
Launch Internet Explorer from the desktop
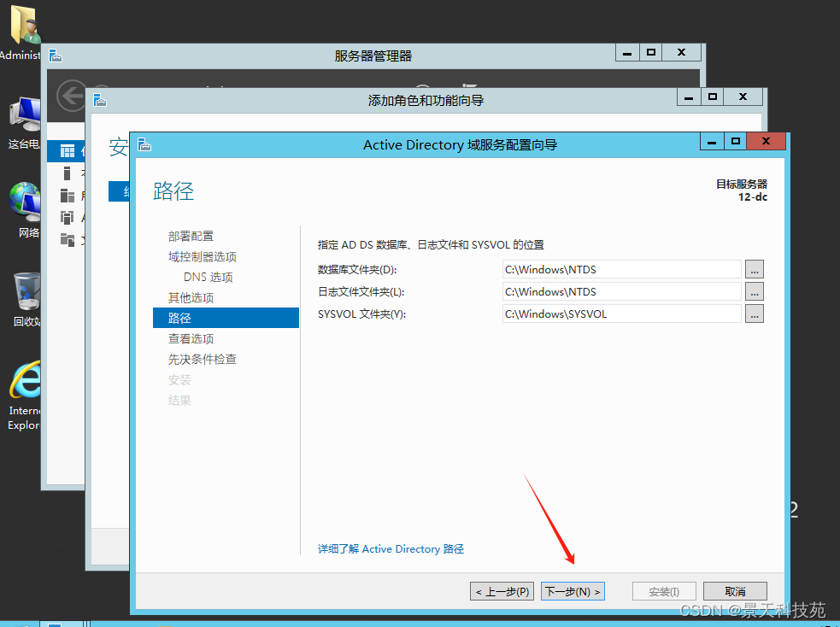click(25, 380)
